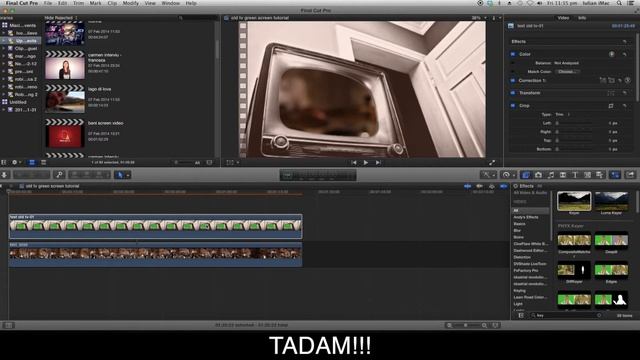This screenshot has height=360, width=640.
Task: Switch inspector to Info tab
Action: [582, 18]
